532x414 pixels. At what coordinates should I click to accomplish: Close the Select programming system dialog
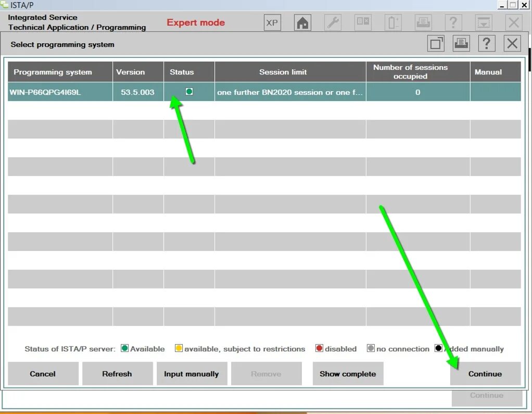512,43
